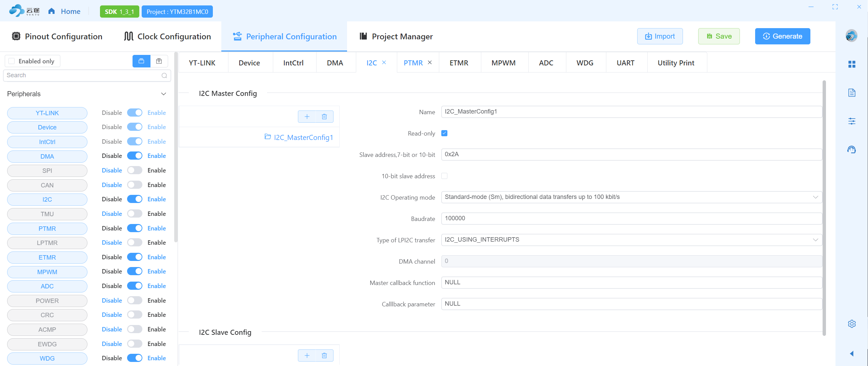
Task: Click the search magnifier icon
Action: point(164,76)
